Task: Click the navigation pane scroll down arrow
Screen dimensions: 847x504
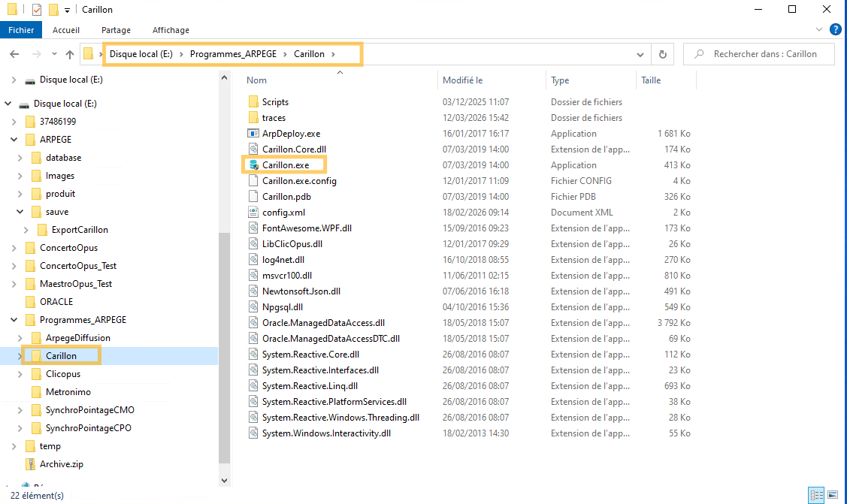Action: tap(224, 480)
